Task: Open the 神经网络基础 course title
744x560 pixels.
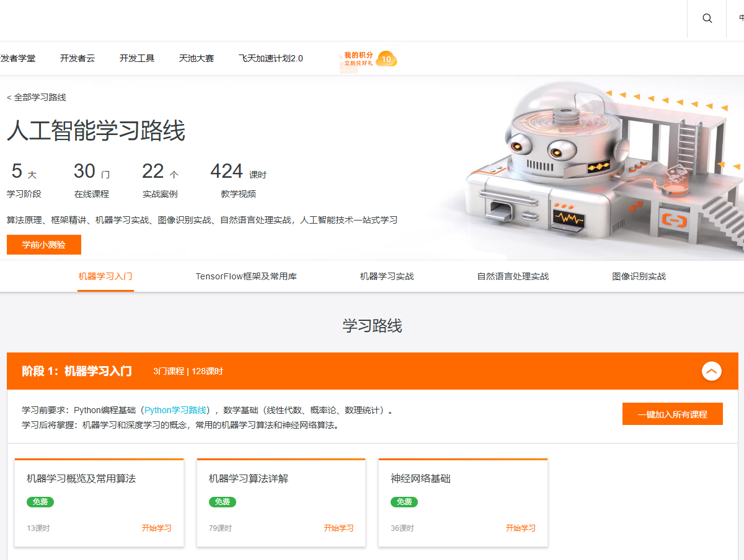Action: 420,479
